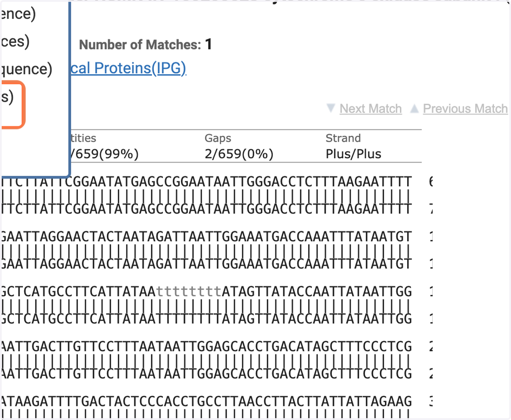The height and width of the screenshot is (420, 511).
Task: Select the dropdown option ending 'quence)'
Action: click(26, 69)
